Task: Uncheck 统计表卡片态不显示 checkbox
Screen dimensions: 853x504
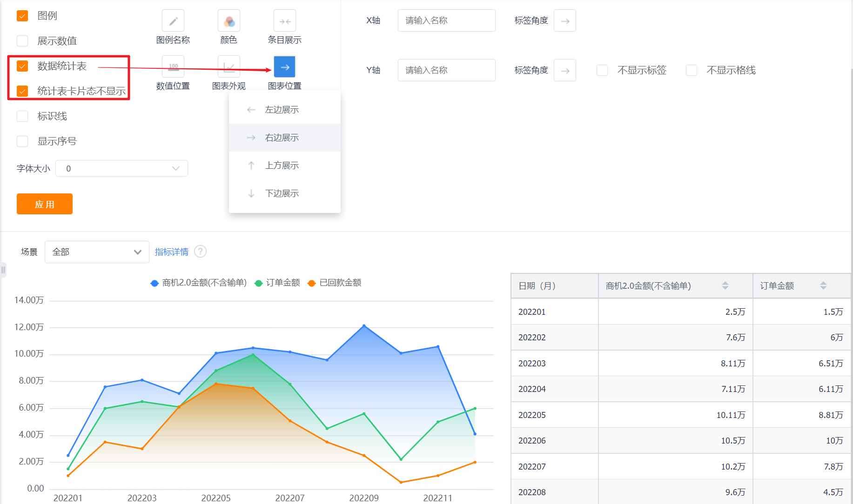Action: pyautogui.click(x=22, y=91)
